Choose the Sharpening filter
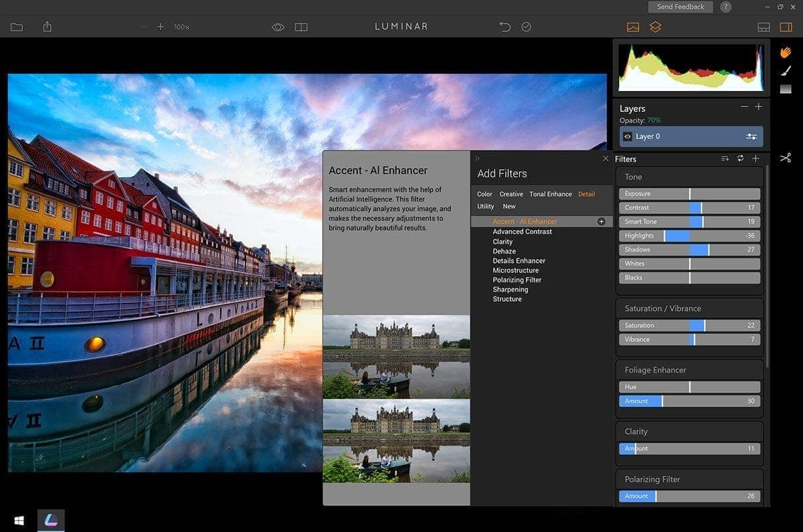Viewport: 803px width, 532px height. tap(511, 290)
